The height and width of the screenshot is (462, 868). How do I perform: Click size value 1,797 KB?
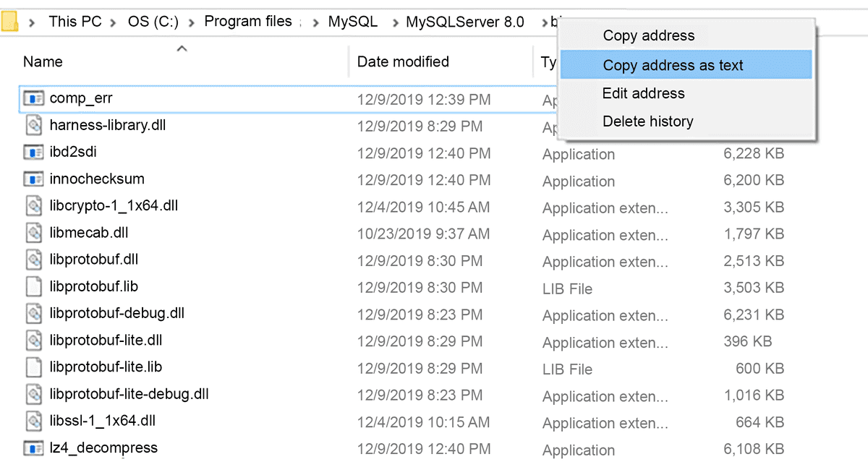point(754,234)
